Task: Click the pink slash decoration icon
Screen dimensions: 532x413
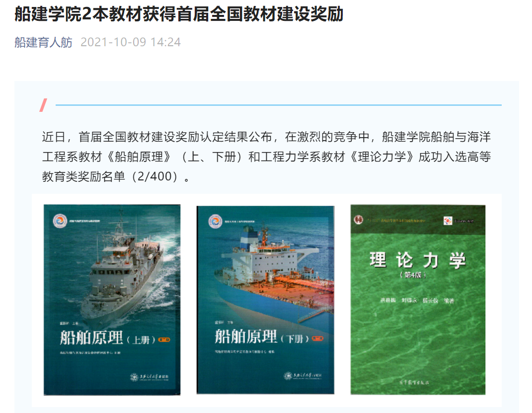Action: point(44,105)
